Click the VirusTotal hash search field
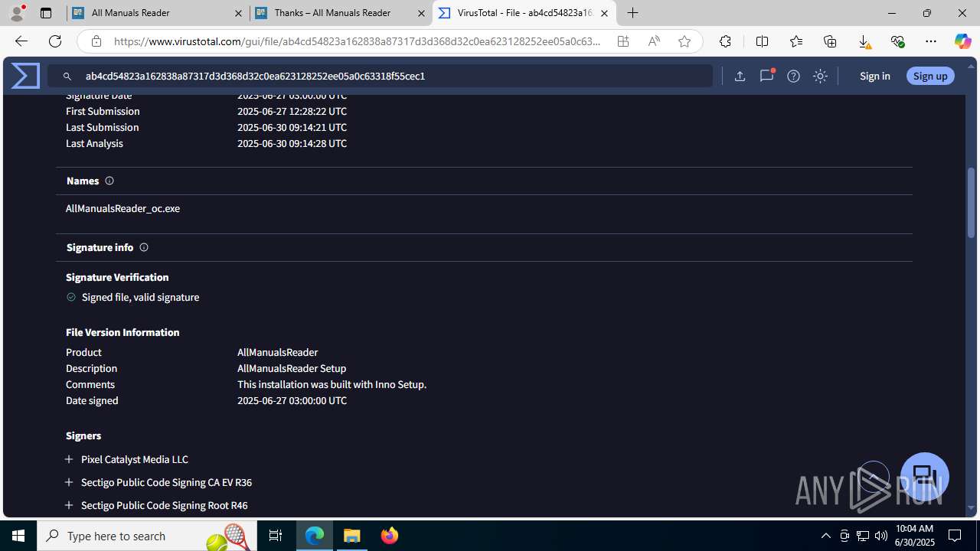 click(x=381, y=76)
